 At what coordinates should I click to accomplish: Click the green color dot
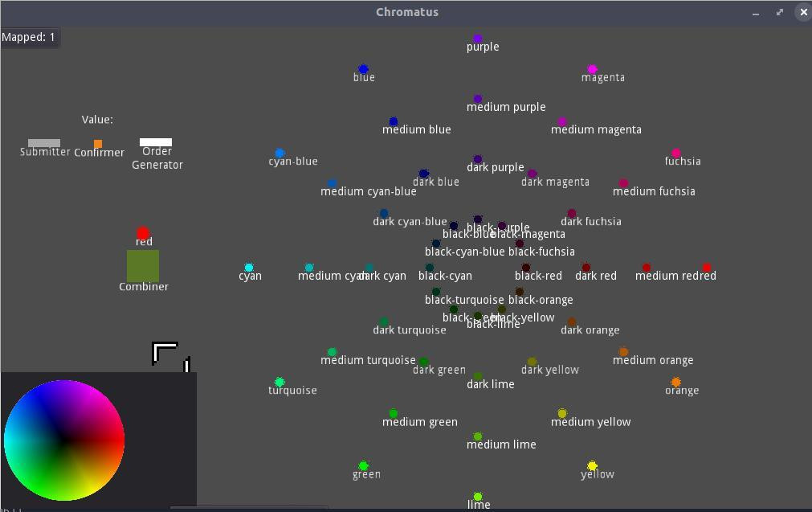pos(363,466)
